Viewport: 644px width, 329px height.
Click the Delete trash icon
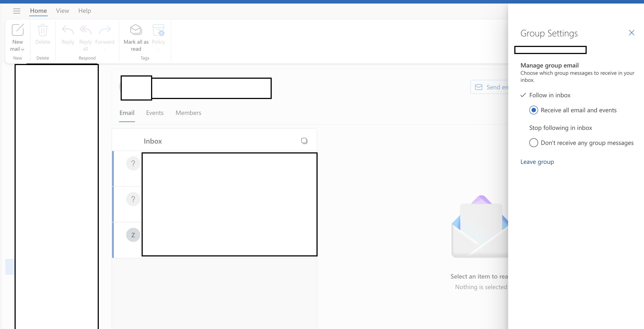(x=43, y=30)
